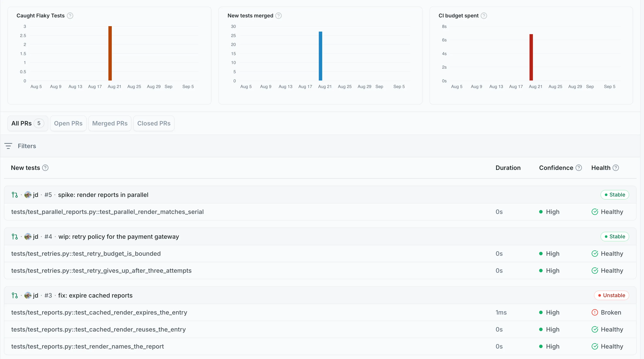Click the 1ms duration value
The height and width of the screenshot is (359, 644).
coord(501,312)
